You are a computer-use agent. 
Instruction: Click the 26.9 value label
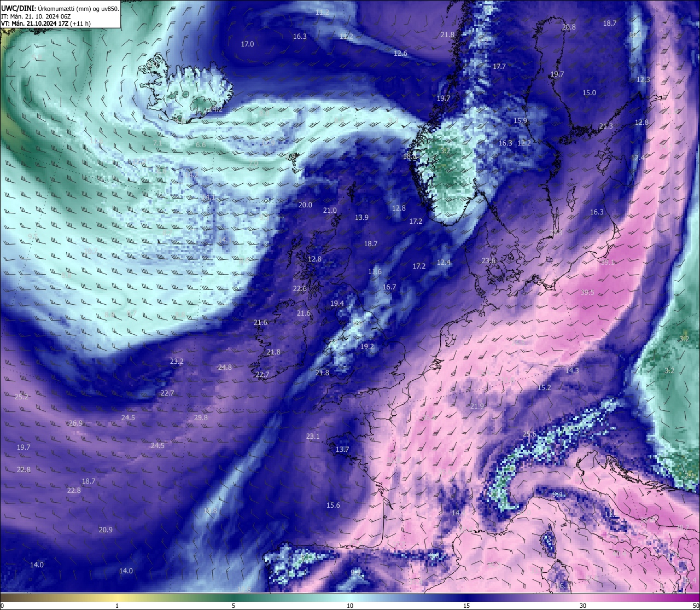75,423
